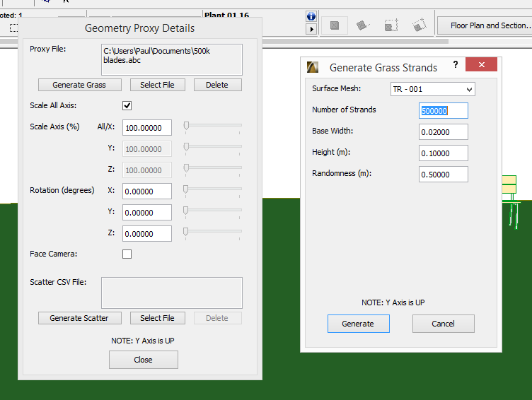This screenshot has width=532, height=400.
Task: Click the dashed-box move toolbar icon
Action: point(391,25)
